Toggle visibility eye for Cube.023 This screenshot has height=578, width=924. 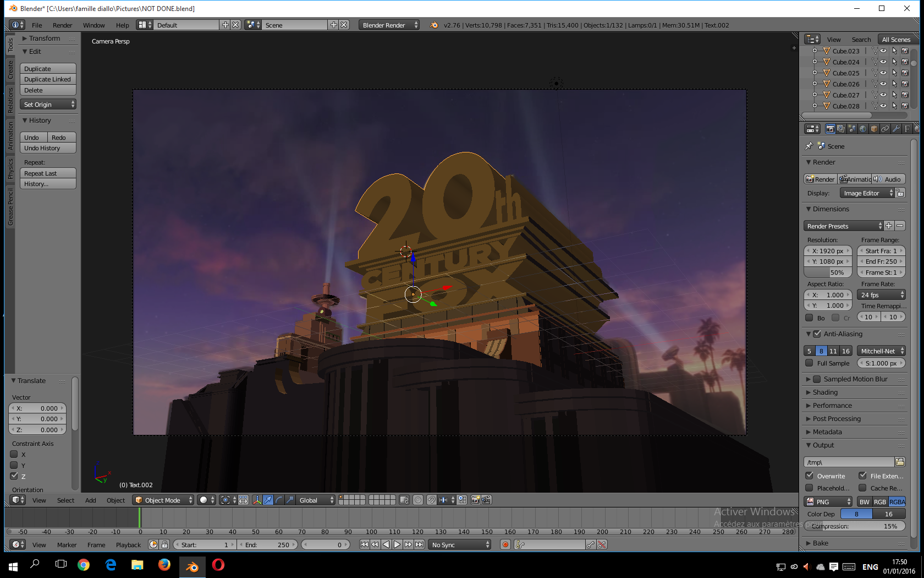click(883, 51)
